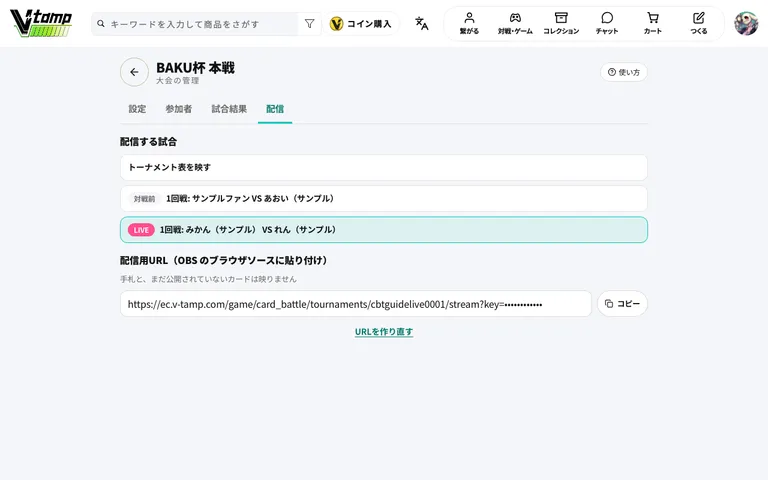
Task: Click the 大会の管理 subtitle
Action: 177,81
